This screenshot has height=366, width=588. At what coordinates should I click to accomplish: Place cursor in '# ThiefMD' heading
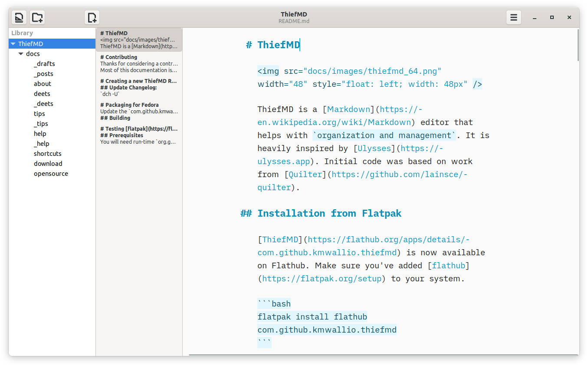tap(273, 45)
